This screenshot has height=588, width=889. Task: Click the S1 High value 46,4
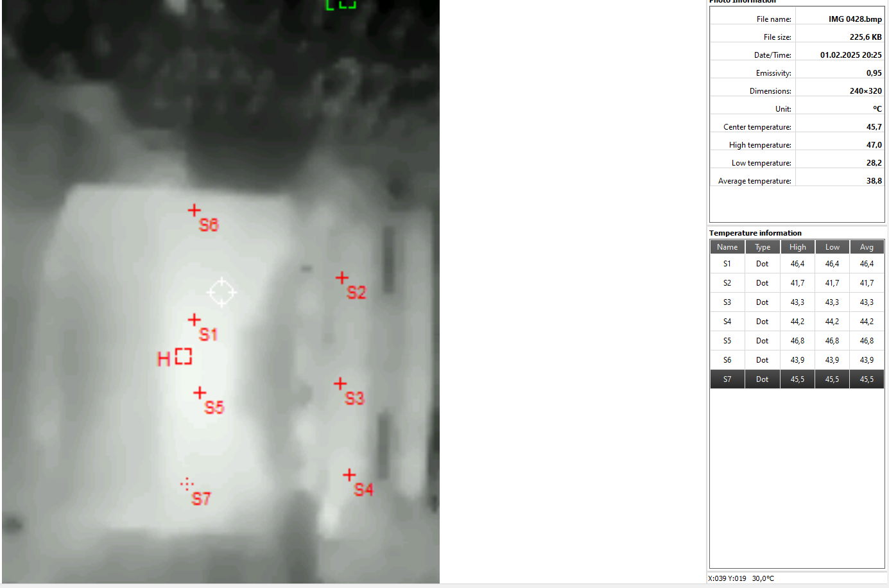(797, 264)
